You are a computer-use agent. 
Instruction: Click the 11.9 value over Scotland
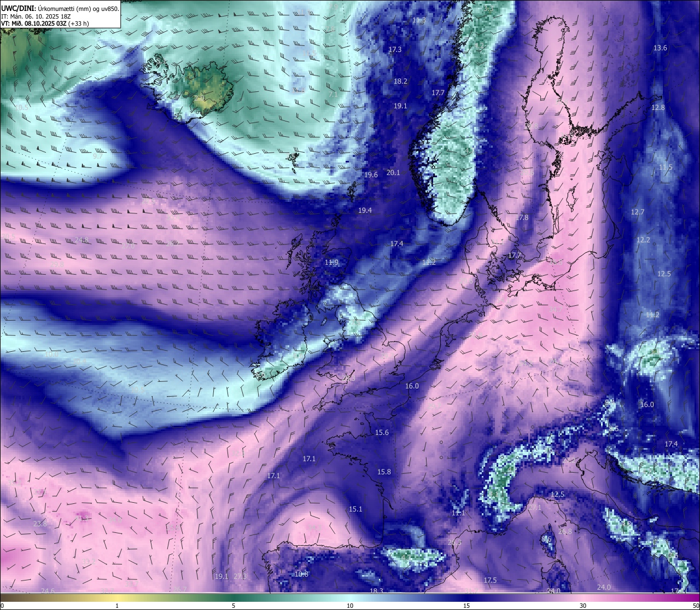tap(331, 262)
